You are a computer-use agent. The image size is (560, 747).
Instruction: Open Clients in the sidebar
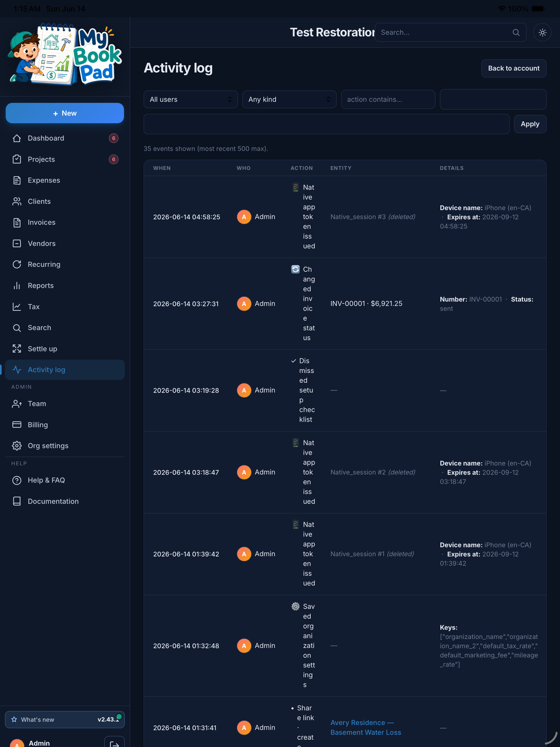pos(65,201)
